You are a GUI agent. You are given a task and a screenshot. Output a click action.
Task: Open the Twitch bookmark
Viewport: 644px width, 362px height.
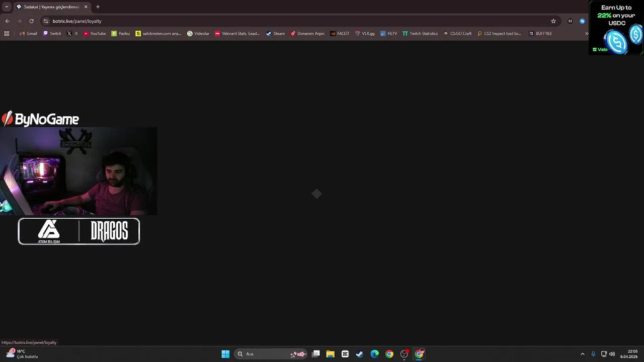52,34
